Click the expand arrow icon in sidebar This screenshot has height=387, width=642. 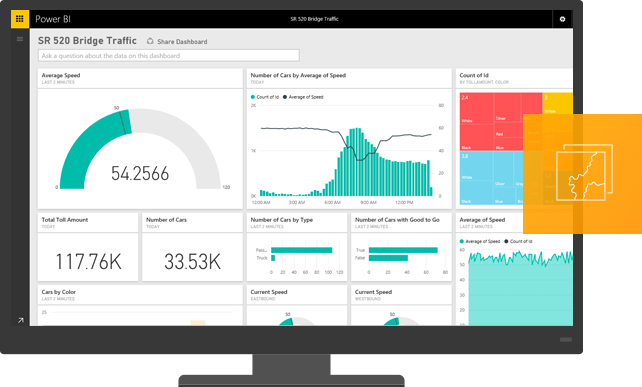(20, 320)
